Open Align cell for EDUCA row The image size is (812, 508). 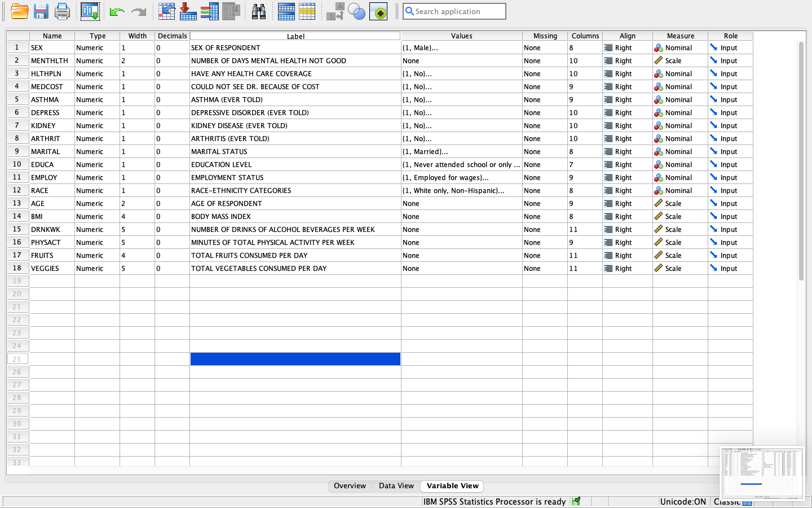pos(628,164)
